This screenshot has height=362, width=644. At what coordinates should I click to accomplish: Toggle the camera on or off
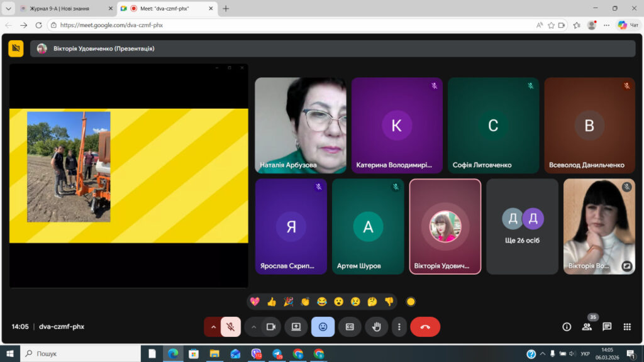click(271, 327)
